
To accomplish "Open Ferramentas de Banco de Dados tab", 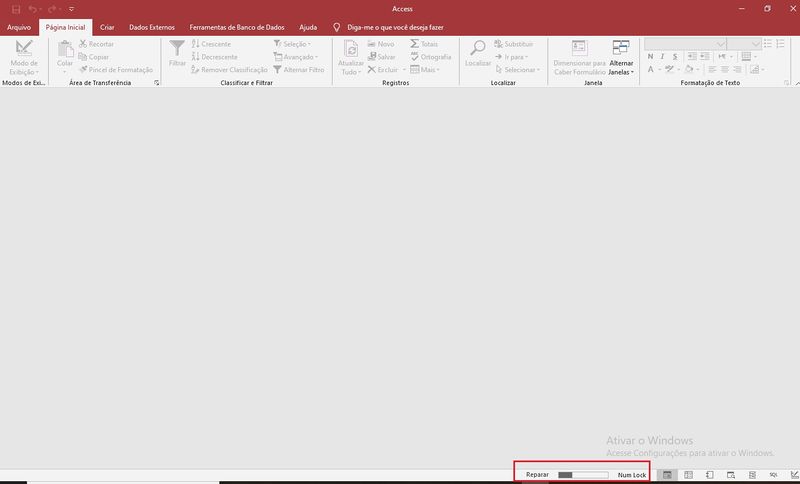I will 237,28.
